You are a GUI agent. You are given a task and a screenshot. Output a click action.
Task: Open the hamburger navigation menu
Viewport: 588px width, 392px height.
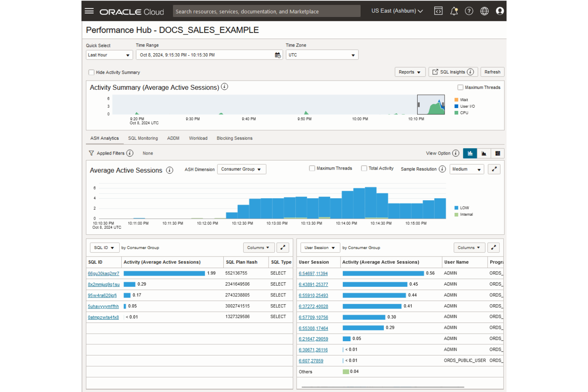[x=89, y=11]
